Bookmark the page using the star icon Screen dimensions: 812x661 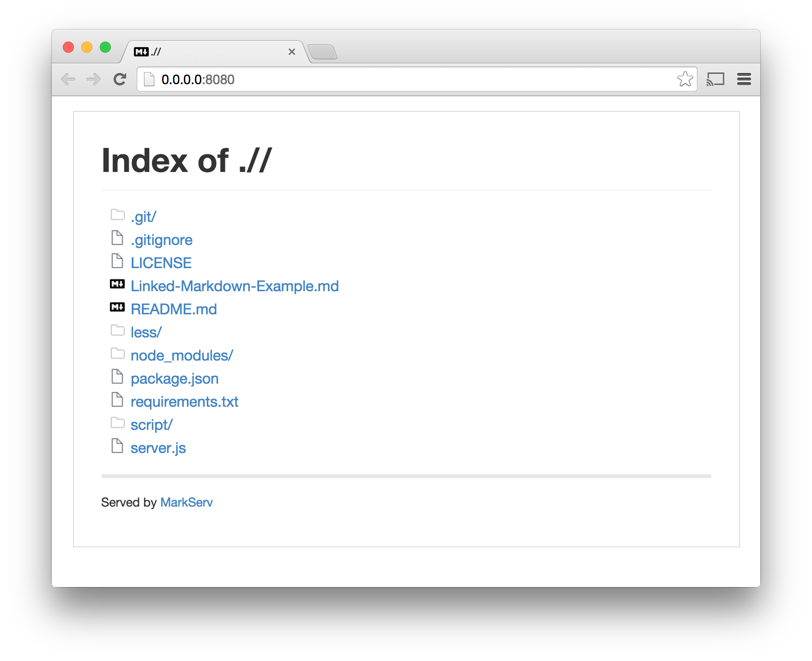(685, 79)
